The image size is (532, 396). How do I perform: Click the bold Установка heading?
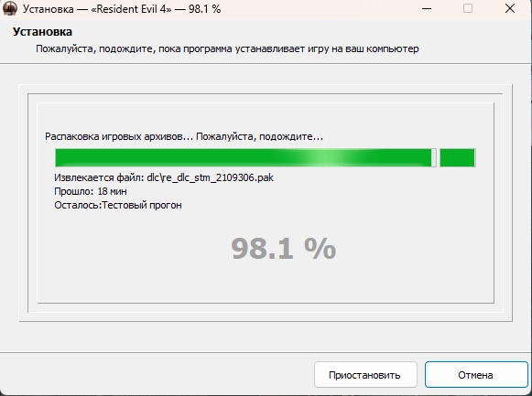click(42, 31)
